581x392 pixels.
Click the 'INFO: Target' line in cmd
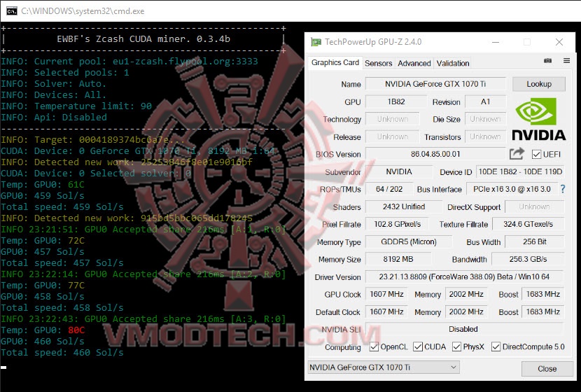(93, 140)
